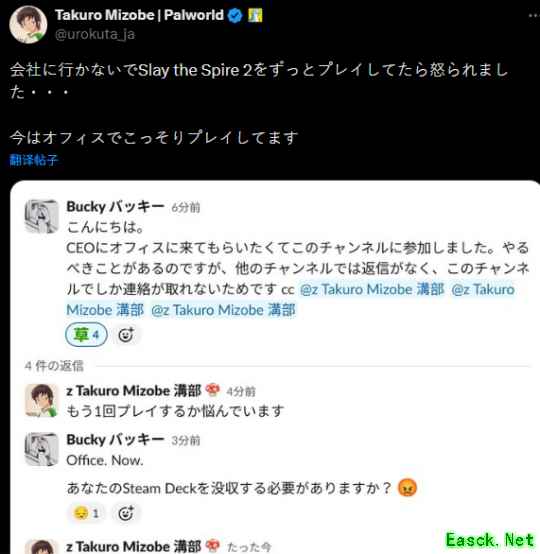Toggle the sad face 1 reaction
The image size is (540, 554).
coord(86,513)
